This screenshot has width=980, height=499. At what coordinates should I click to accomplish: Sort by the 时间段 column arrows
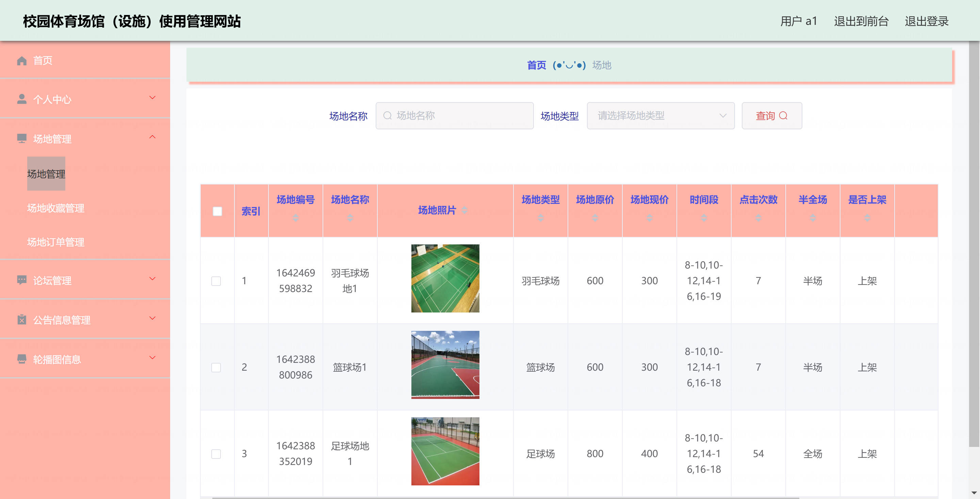tap(704, 218)
